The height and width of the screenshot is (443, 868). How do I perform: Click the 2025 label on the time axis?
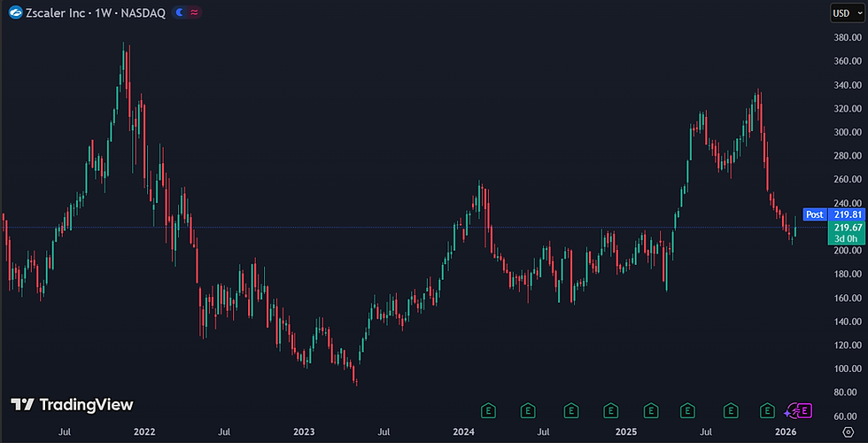click(627, 431)
